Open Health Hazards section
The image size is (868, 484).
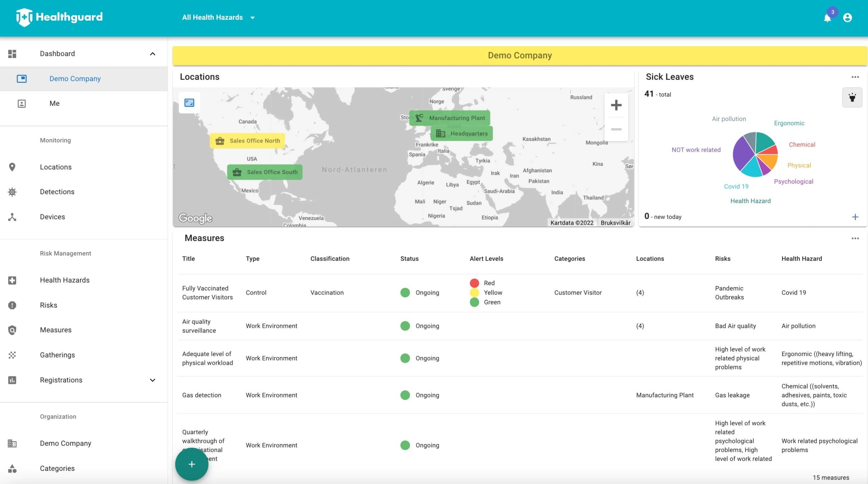pyautogui.click(x=84, y=280)
